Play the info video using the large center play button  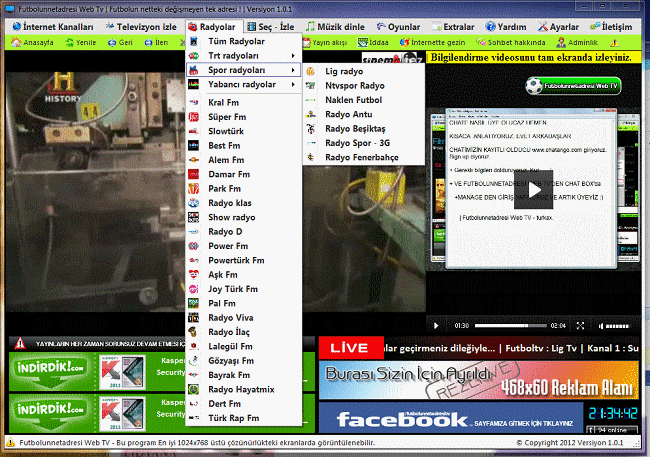coord(534,190)
